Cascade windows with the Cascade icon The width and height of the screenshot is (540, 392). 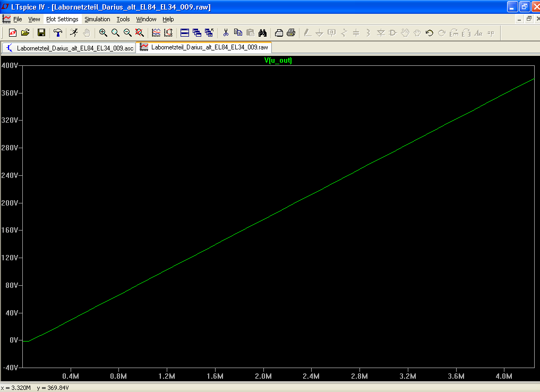pyautogui.click(x=197, y=33)
